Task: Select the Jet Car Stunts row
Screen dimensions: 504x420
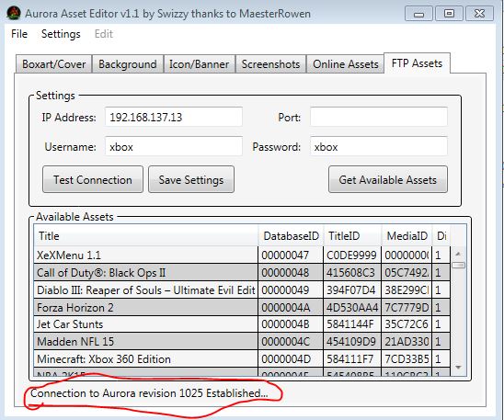Action: point(242,324)
